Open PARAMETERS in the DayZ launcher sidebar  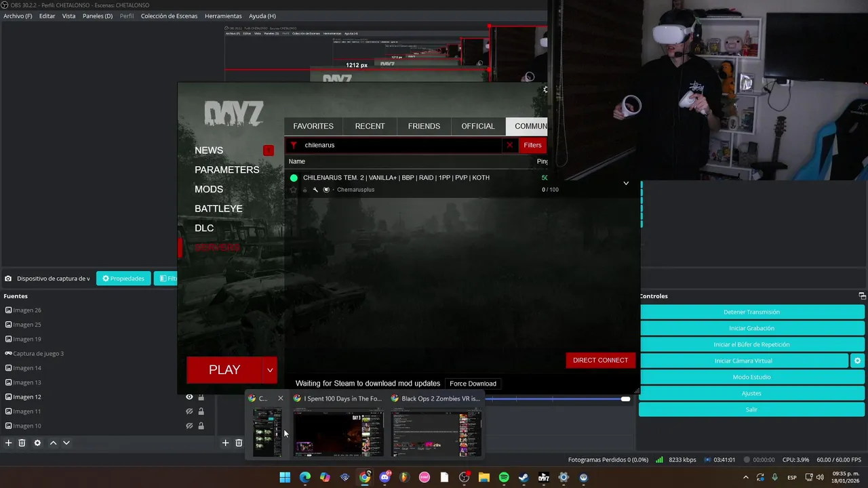[x=227, y=169]
